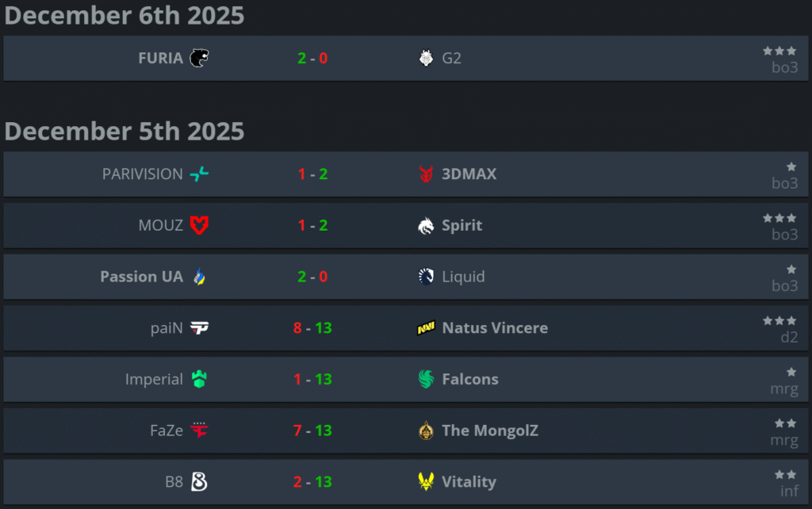Click the 8 - 13 paiN match score
Image resolution: width=812 pixels, height=509 pixels.
click(x=312, y=328)
